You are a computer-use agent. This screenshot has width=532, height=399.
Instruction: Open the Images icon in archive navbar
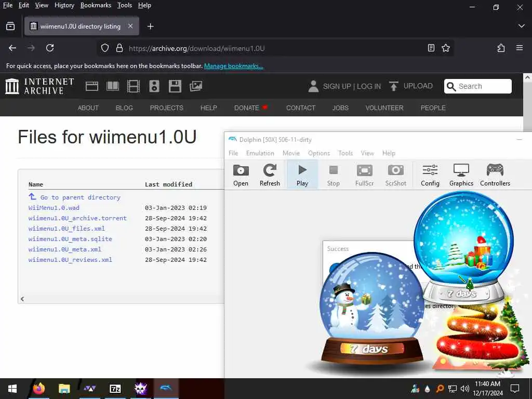coord(196,86)
